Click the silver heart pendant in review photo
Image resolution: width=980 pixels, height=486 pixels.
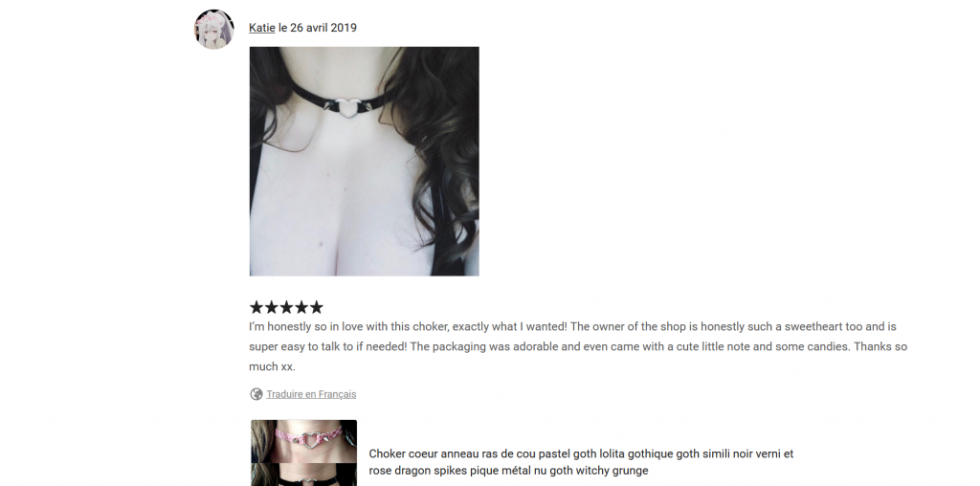point(345,107)
